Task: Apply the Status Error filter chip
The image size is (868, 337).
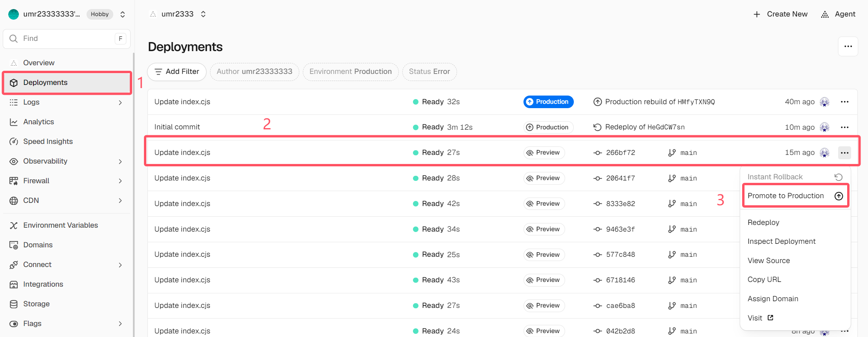Action: pos(429,72)
